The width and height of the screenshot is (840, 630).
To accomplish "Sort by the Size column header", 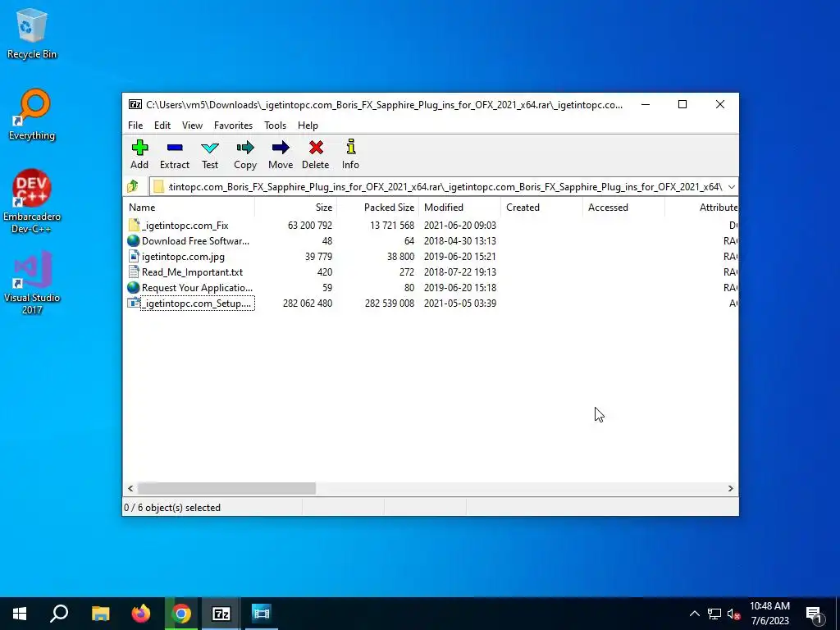I will [x=295, y=208].
